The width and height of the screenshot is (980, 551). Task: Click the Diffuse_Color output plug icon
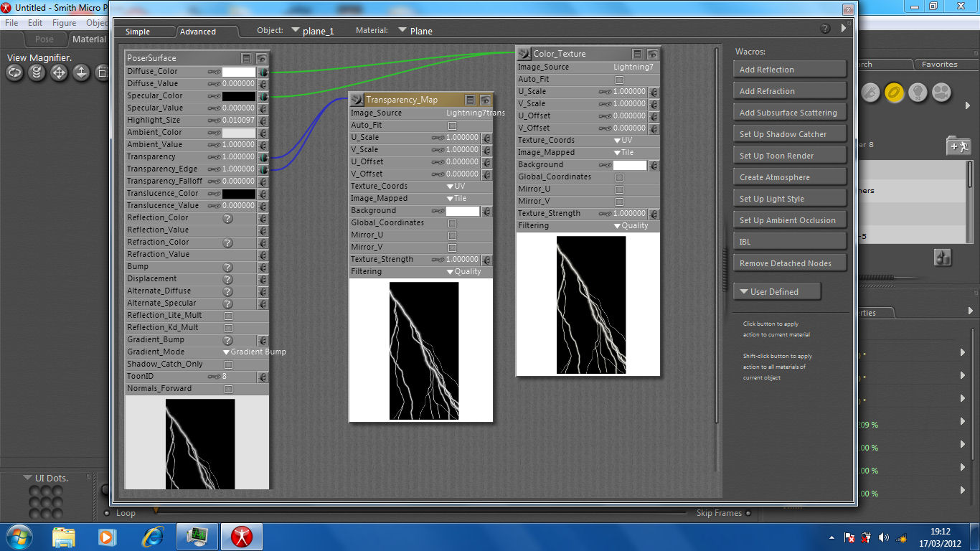[x=263, y=72]
